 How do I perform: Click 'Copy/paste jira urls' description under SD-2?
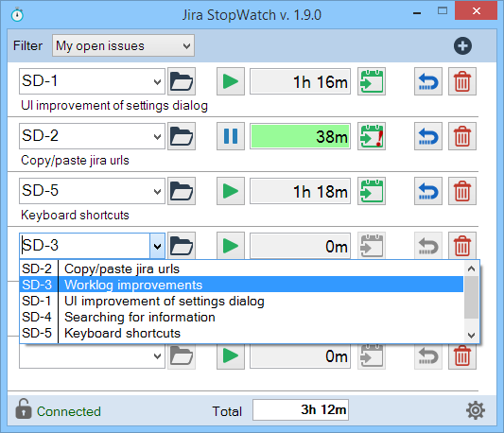[75, 160]
